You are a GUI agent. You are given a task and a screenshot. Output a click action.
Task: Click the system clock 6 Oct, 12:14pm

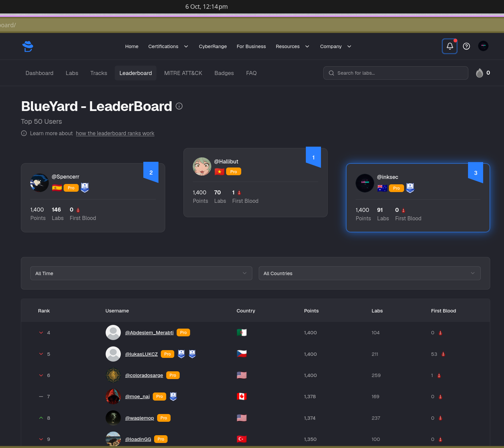point(207,7)
